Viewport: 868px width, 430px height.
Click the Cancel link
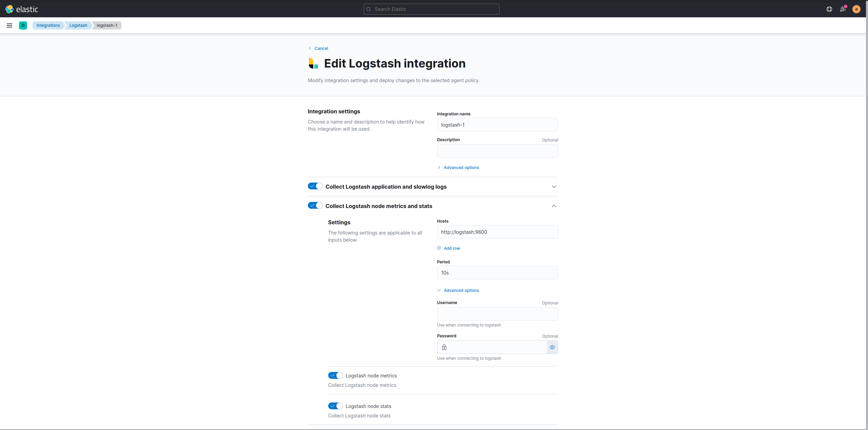click(x=321, y=49)
